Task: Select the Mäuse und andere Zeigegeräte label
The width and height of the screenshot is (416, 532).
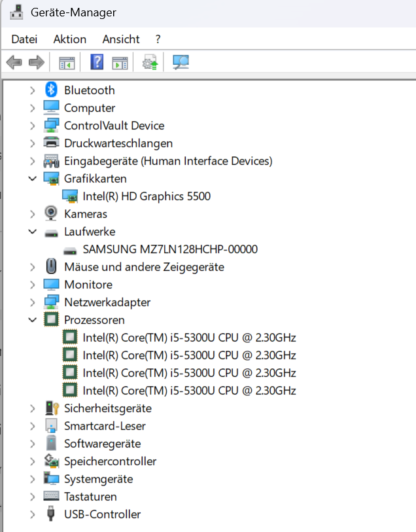Action: click(144, 267)
